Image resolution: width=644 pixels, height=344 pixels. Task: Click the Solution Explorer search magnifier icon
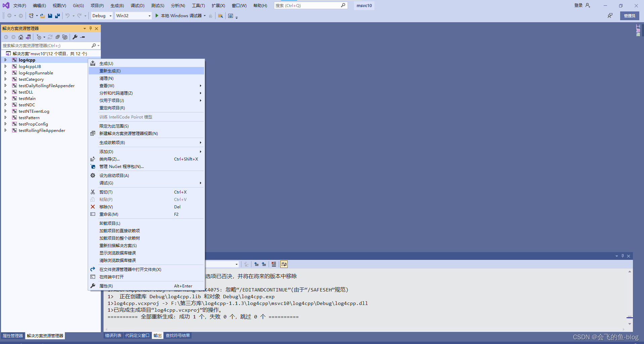click(x=94, y=45)
